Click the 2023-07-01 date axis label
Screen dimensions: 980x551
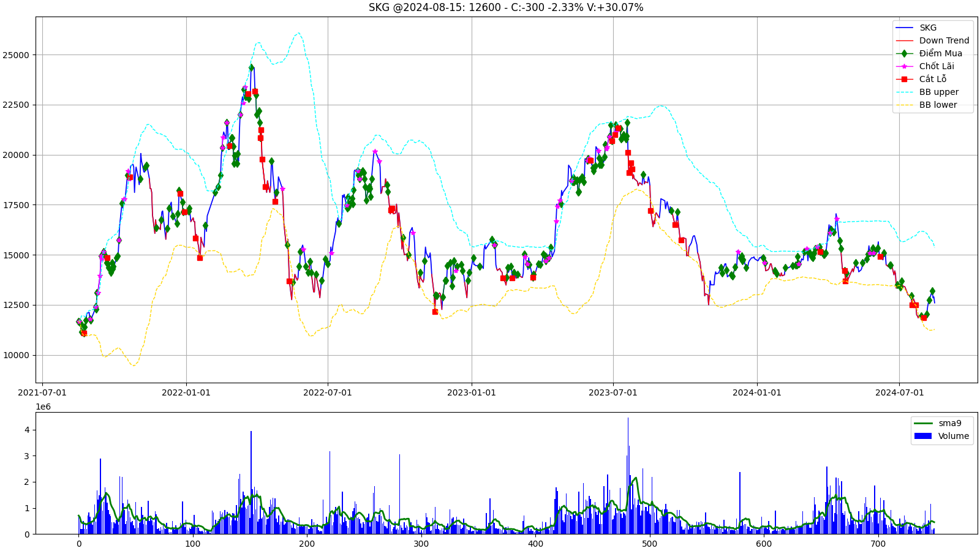(613, 392)
